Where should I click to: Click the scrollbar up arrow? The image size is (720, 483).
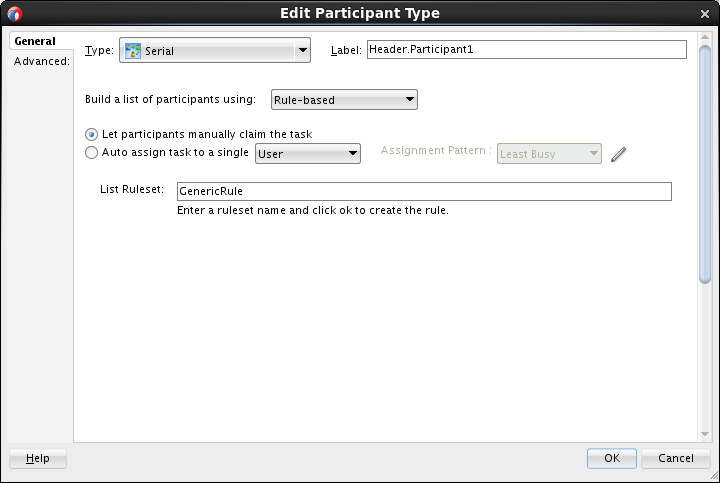coord(705,37)
